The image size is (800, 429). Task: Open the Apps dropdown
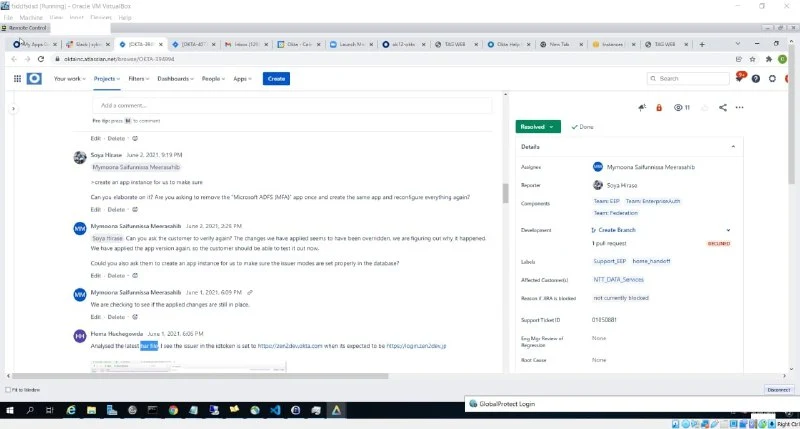[x=242, y=79]
